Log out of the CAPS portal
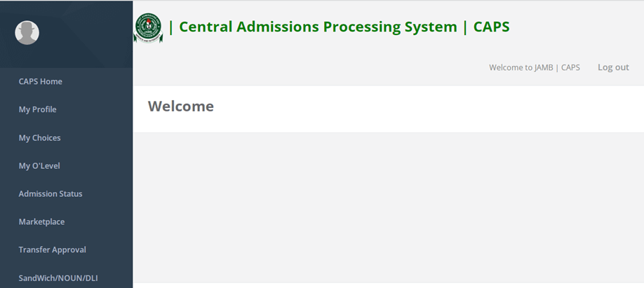644x288 pixels. 613,67
